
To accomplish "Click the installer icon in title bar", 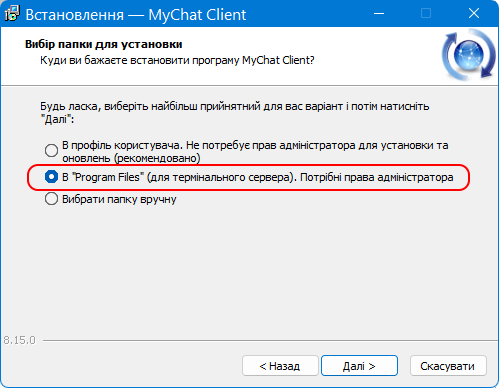I will 12,14.
